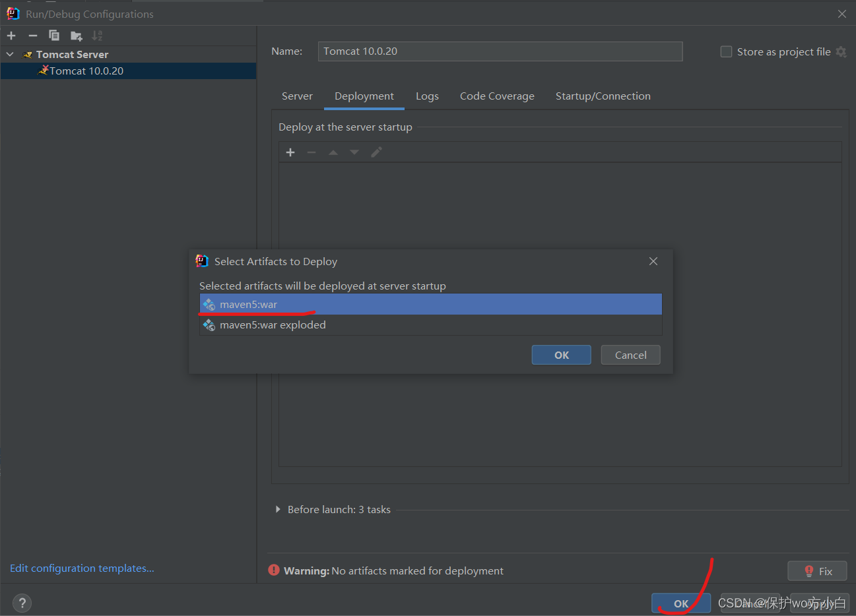Close the Select Artifacts to Deploy dialog
This screenshot has width=856, height=616.
(653, 261)
